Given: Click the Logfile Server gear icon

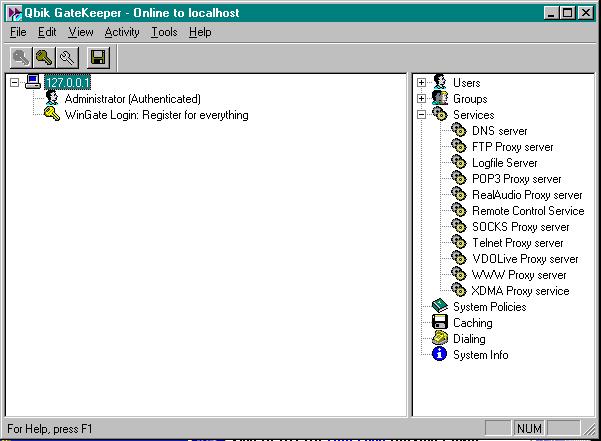Looking at the screenshot, I should [458, 162].
